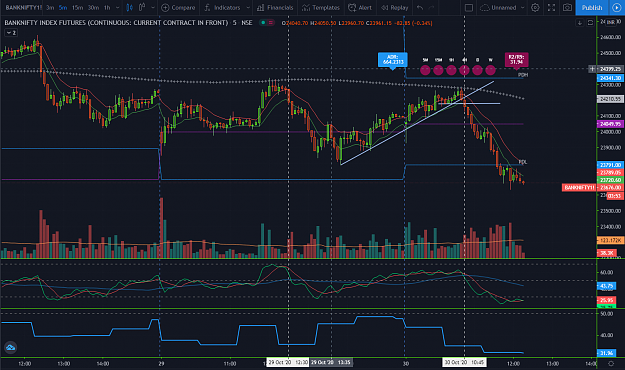This screenshot has width=625, height=370.
Task: Switch to the 3m timeframe
Action: (x=50, y=8)
